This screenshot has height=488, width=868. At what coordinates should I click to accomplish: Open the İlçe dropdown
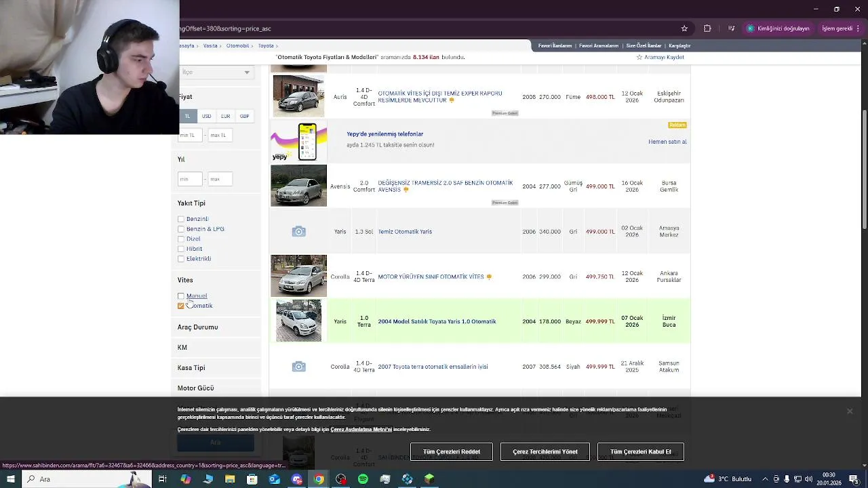(x=216, y=72)
